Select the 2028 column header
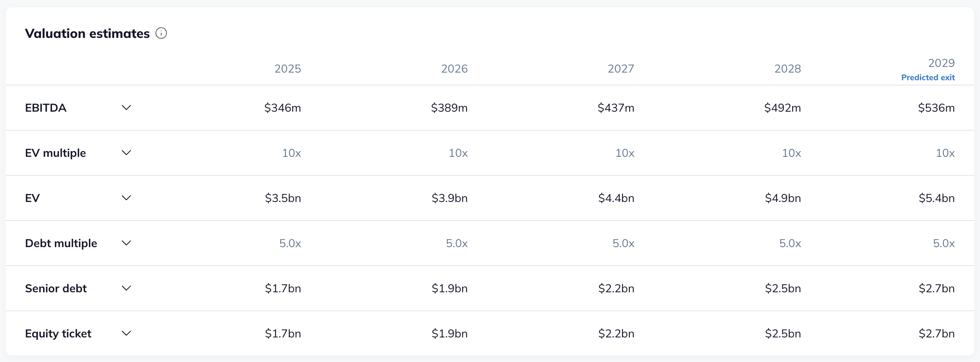This screenshot has width=980, height=362. click(x=787, y=69)
